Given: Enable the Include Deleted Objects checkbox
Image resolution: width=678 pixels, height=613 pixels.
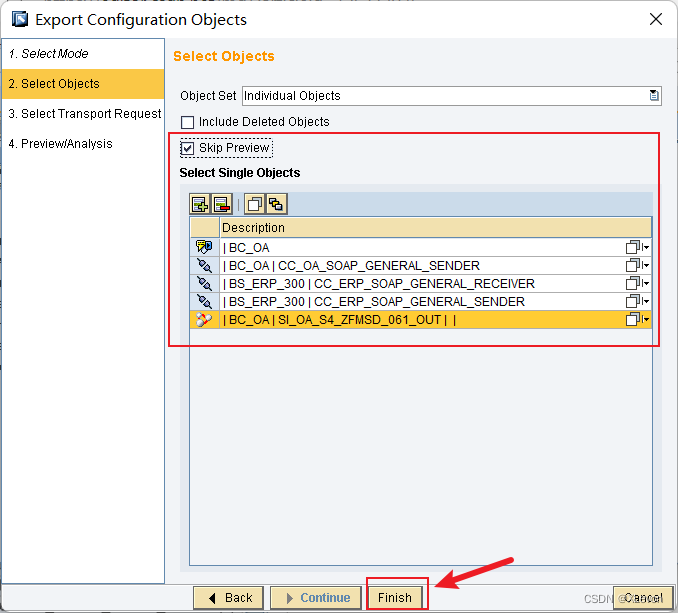Looking at the screenshot, I should [187, 122].
